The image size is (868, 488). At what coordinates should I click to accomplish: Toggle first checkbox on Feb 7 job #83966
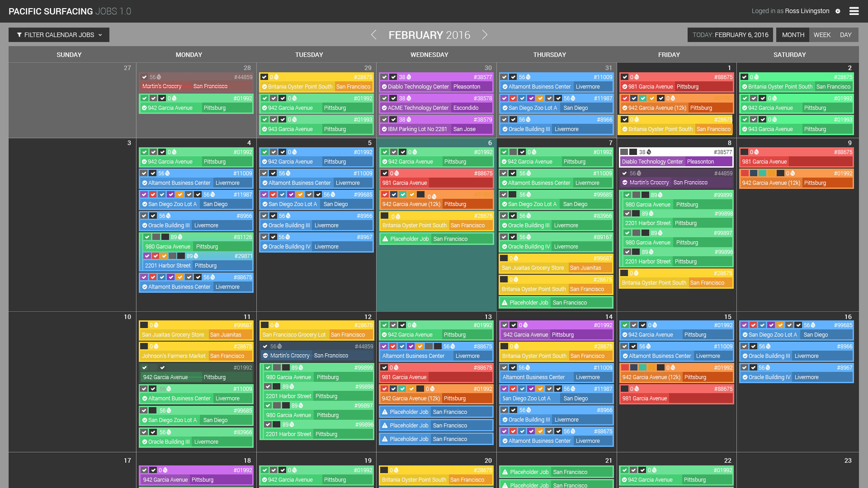pos(504,216)
